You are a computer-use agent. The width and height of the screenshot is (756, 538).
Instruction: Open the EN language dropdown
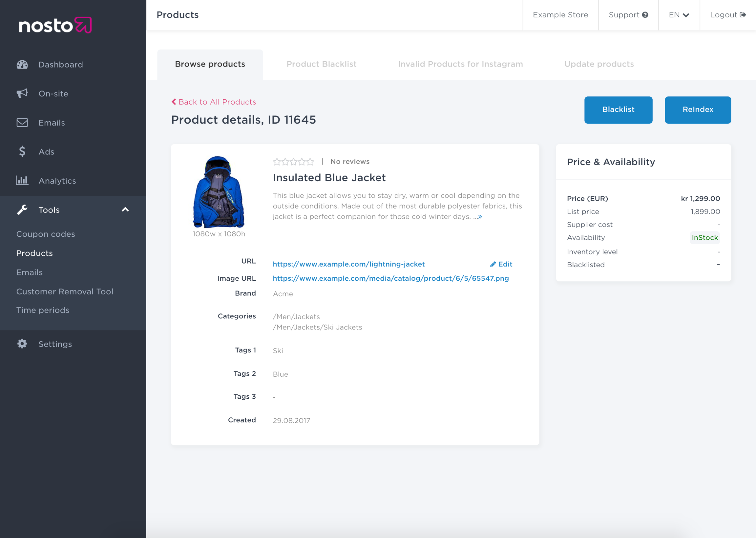tap(679, 15)
